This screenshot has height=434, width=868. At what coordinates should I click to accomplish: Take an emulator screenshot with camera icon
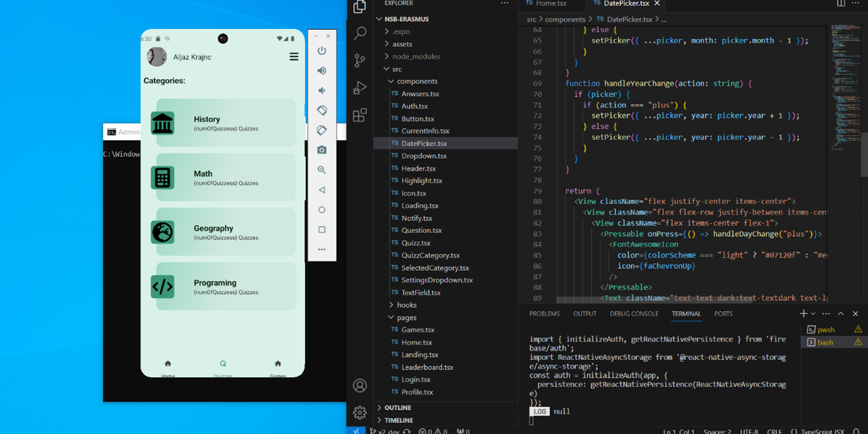322,150
